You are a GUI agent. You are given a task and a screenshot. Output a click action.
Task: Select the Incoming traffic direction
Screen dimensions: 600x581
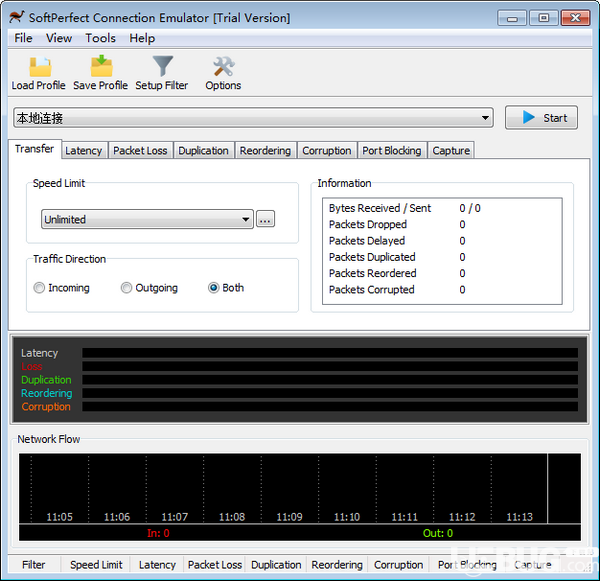[x=39, y=287]
